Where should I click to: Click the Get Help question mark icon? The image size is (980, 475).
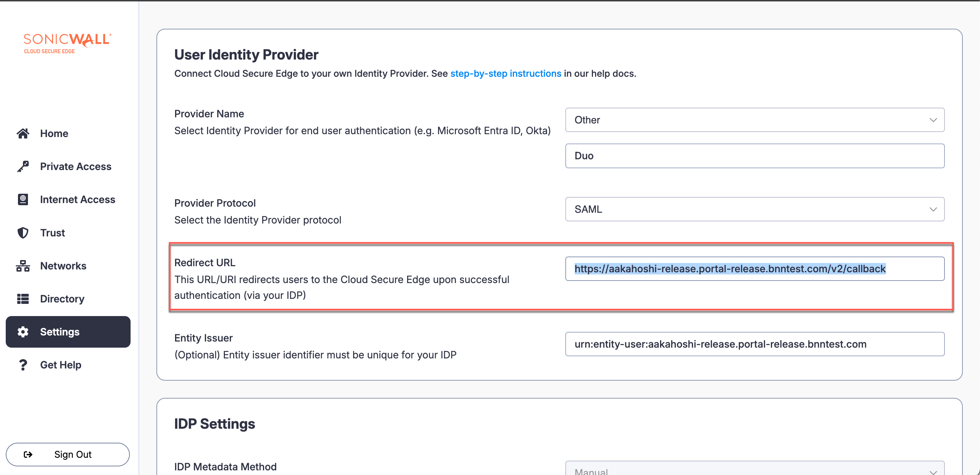coord(23,365)
